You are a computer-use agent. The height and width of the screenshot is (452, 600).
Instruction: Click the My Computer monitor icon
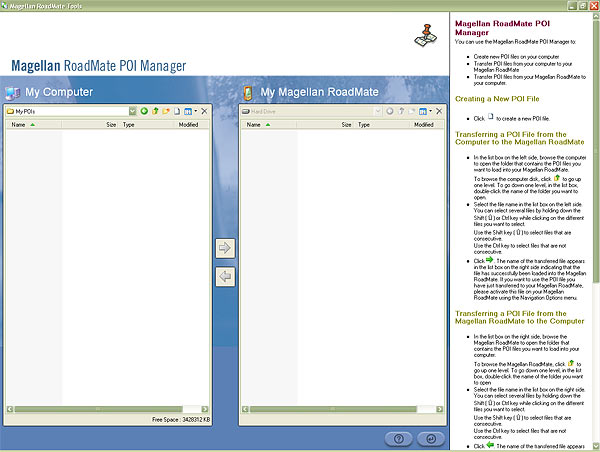[13, 93]
